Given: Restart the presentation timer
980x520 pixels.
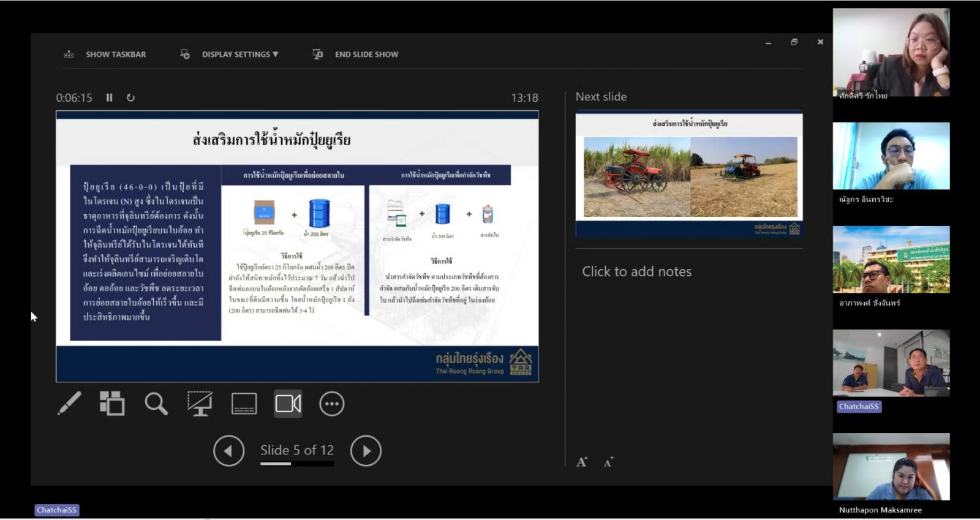Looking at the screenshot, I should (130, 97).
